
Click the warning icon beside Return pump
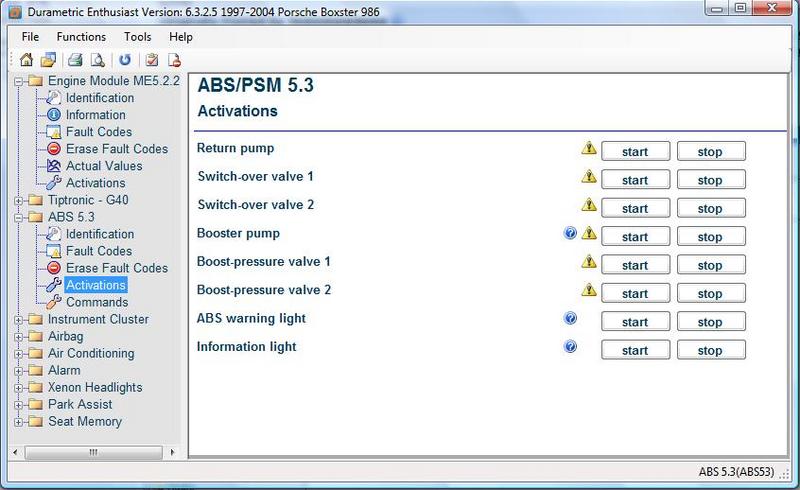click(589, 149)
